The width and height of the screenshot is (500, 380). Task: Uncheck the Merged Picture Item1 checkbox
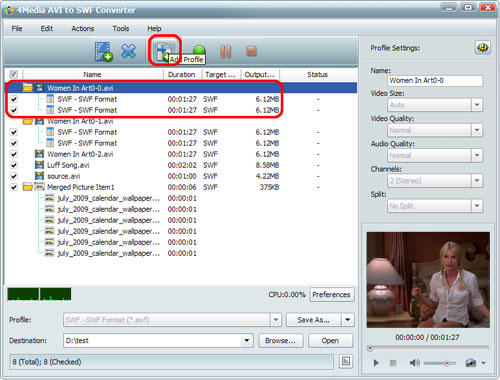pos(14,187)
